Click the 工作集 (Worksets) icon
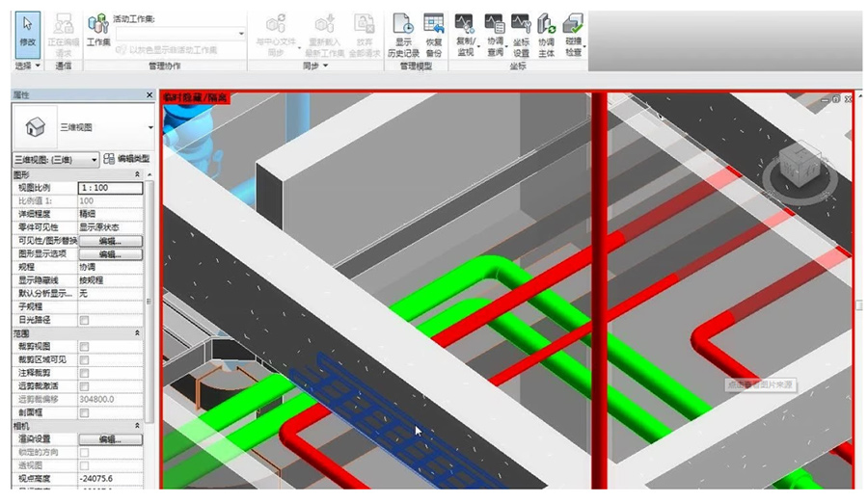 coord(97,30)
